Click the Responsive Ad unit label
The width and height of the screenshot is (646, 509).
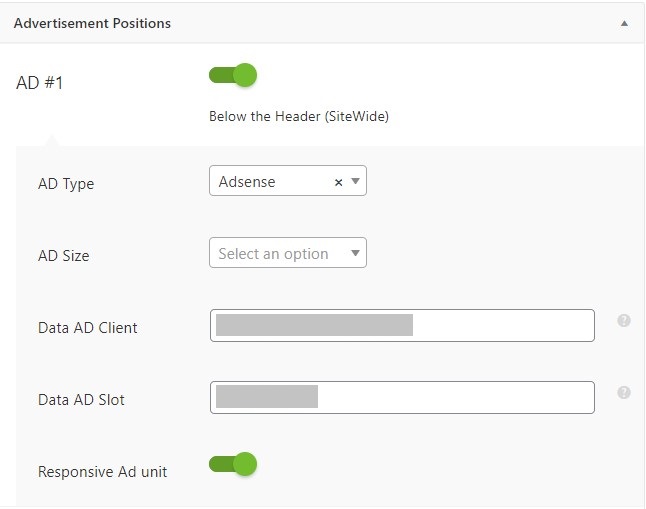pyautogui.click(x=102, y=471)
